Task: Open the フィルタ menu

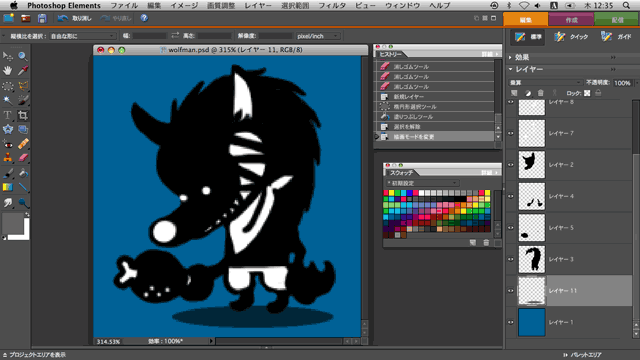Action: [x=332, y=5]
